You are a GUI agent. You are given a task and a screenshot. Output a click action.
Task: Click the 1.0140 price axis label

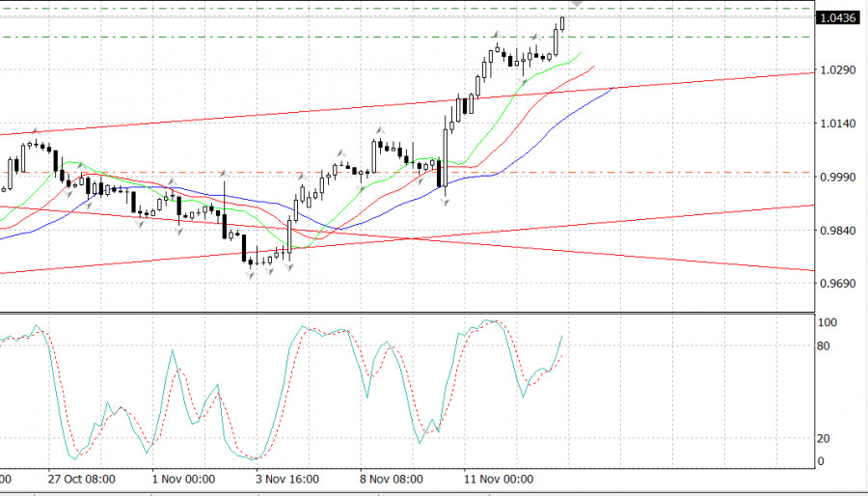point(837,124)
